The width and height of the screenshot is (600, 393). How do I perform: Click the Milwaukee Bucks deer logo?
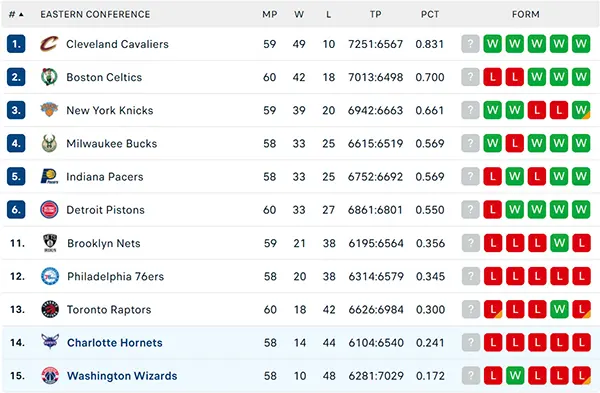(x=49, y=144)
